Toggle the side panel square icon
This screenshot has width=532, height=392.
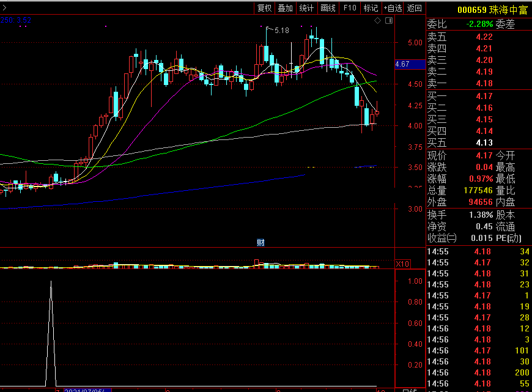click(x=389, y=21)
